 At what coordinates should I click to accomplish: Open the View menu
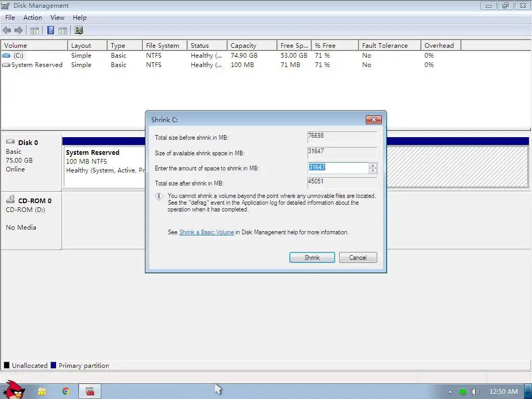(57, 18)
